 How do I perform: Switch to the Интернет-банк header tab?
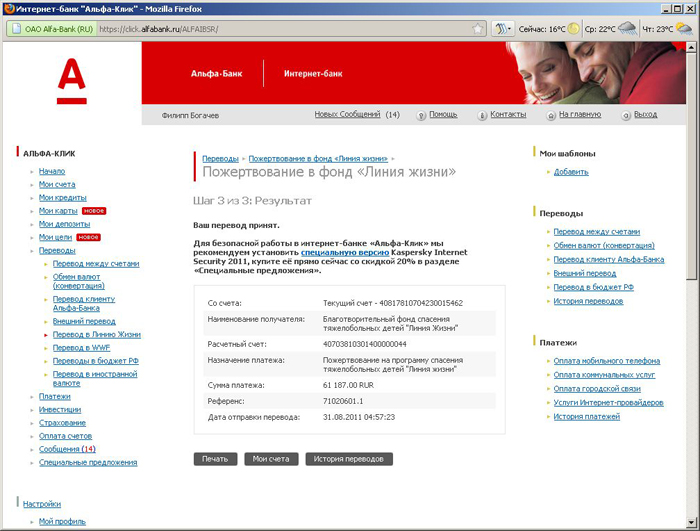pos(312,74)
